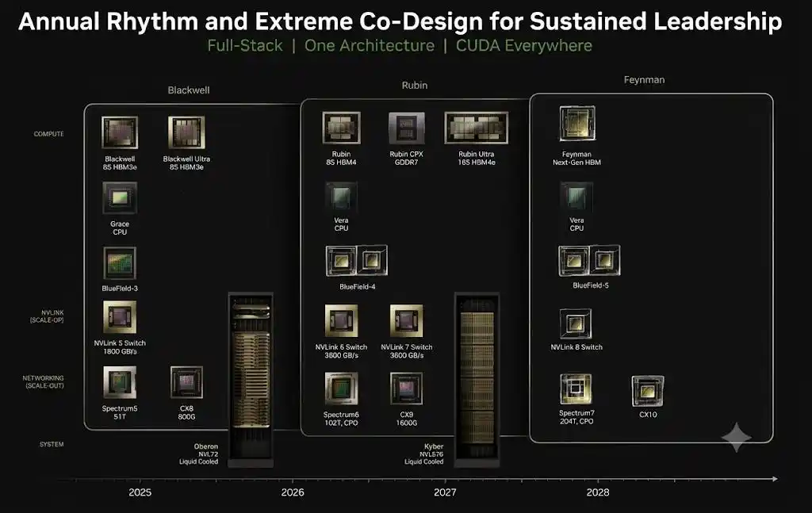Click the 'Blackwell Ultra' label text

pos(186,159)
